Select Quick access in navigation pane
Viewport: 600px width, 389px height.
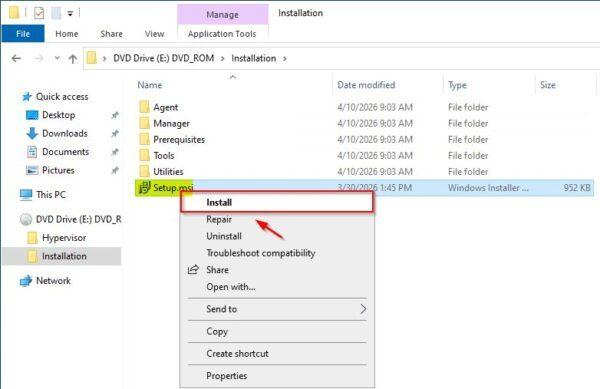click(x=62, y=96)
